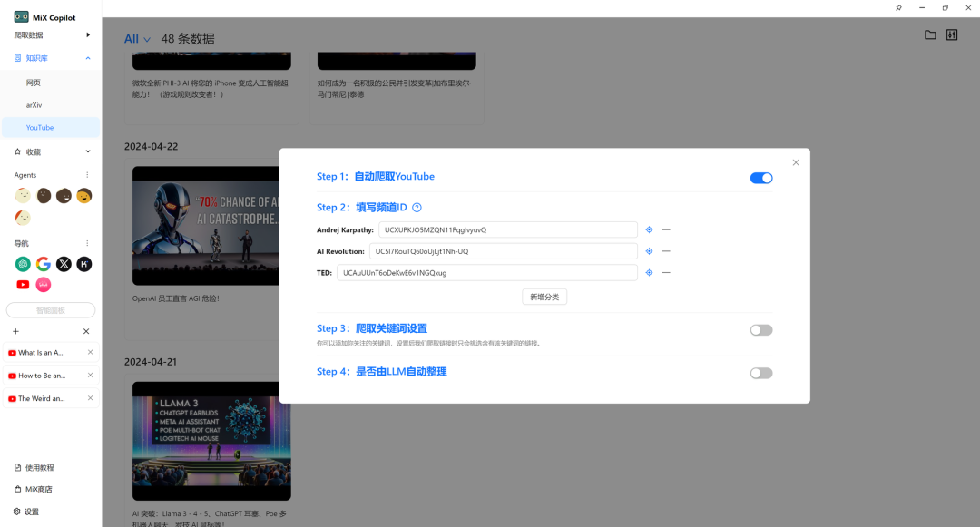Viewport: 980px width, 527px height.
Task: Open the LLAMA 3 video thumbnail
Action: tap(211, 441)
